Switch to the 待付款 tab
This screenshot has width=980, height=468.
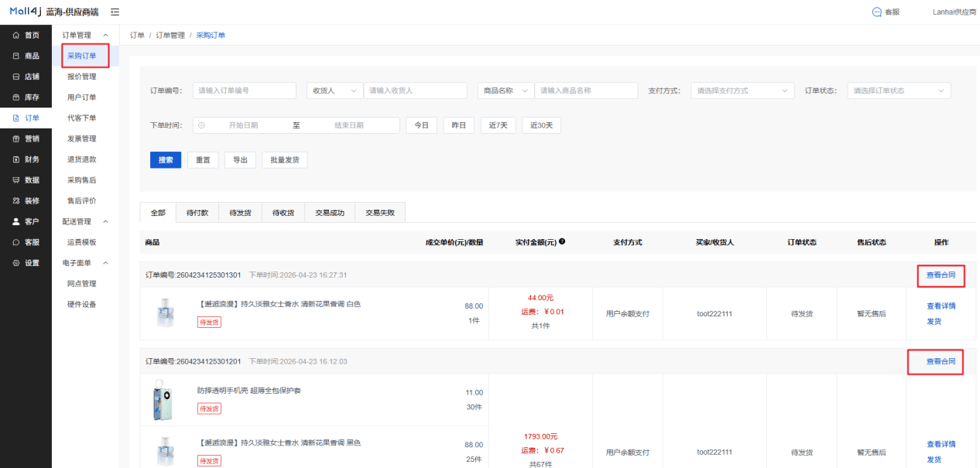tap(197, 213)
